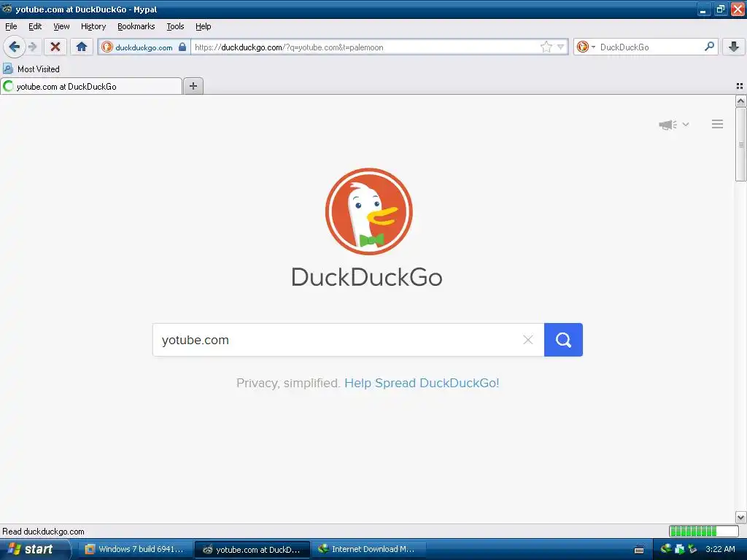
Task: Click the page scrollbar down arrow
Action: (x=740, y=517)
